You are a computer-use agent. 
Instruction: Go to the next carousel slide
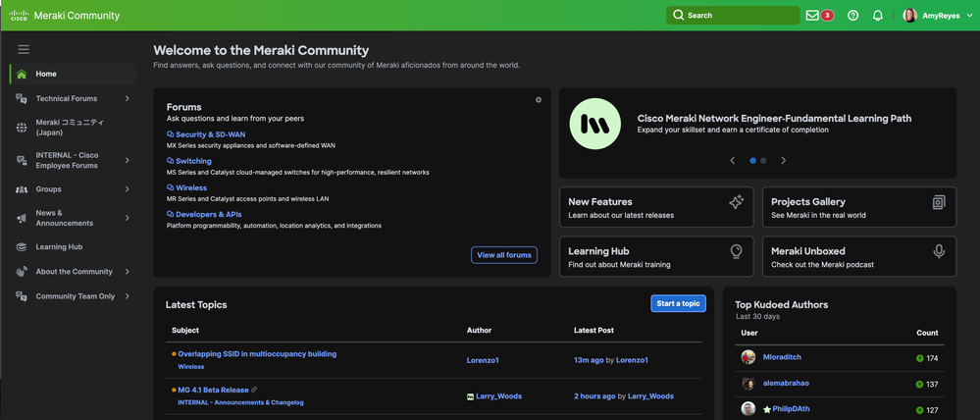click(x=783, y=160)
